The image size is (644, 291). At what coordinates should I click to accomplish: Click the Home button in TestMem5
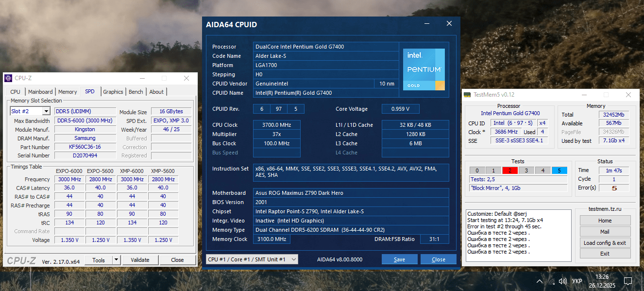tap(605, 221)
